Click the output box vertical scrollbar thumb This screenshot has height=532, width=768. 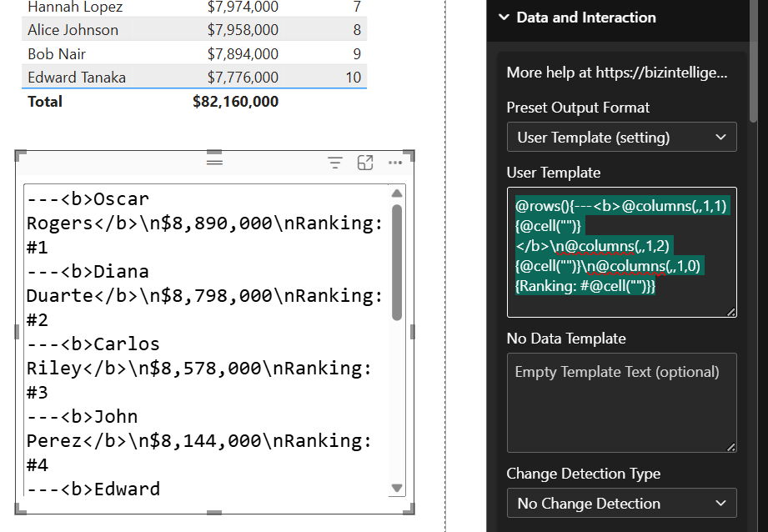click(x=397, y=263)
